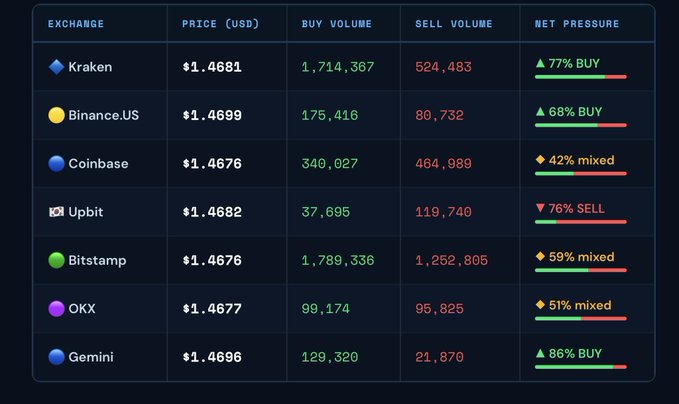Select the Kraken exchange name

tap(90, 67)
